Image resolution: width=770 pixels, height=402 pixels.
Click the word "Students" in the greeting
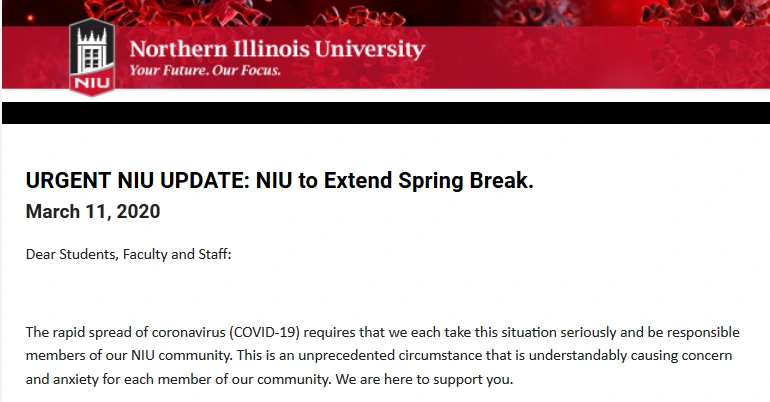(x=88, y=254)
